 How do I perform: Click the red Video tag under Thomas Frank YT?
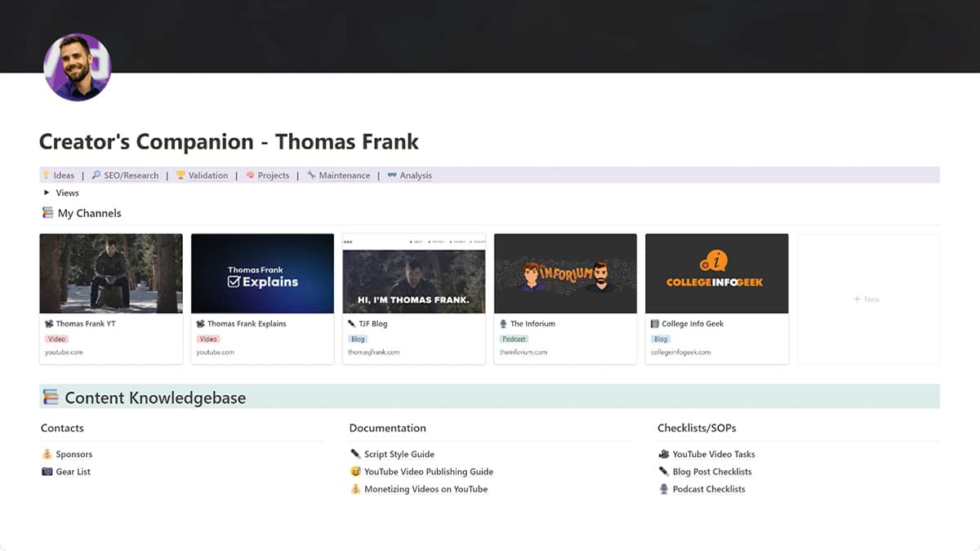(56, 339)
